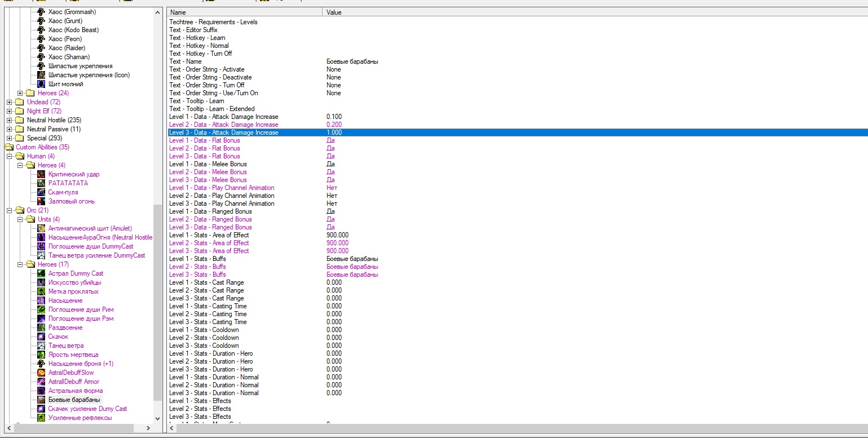Click the Ярость мертвеца ability icon
Image resolution: width=868 pixels, height=438 pixels.
(x=41, y=355)
